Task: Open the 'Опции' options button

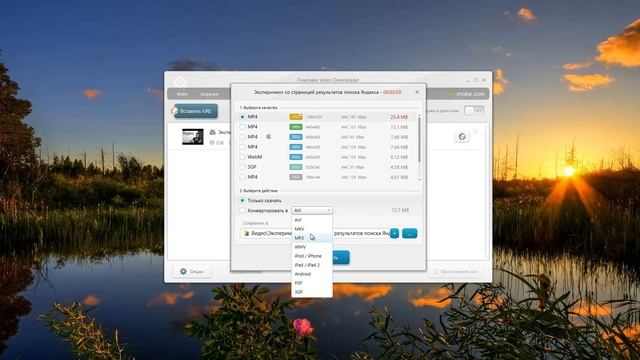Action: (x=192, y=271)
